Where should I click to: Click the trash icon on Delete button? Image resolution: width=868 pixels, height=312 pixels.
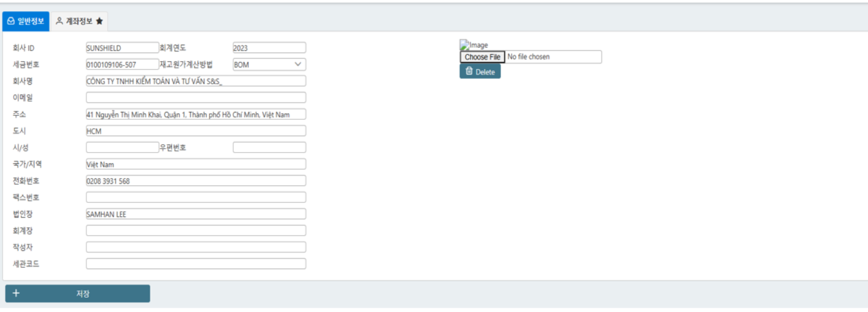point(469,72)
